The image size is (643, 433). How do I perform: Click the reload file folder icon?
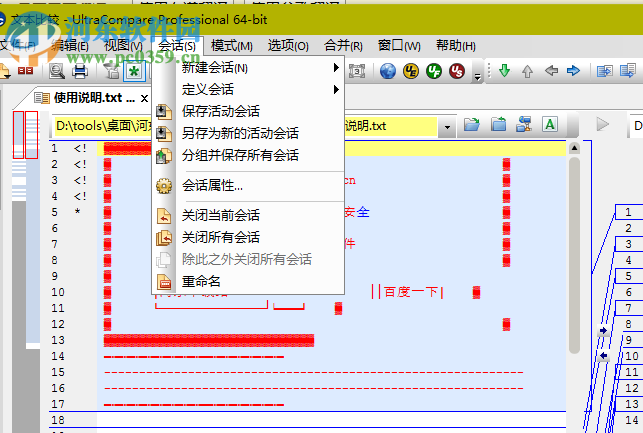click(x=499, y=124)
